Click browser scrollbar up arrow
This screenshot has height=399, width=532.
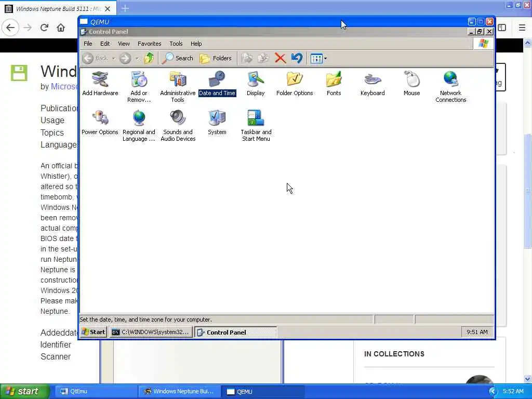click(x=528, y=43)
